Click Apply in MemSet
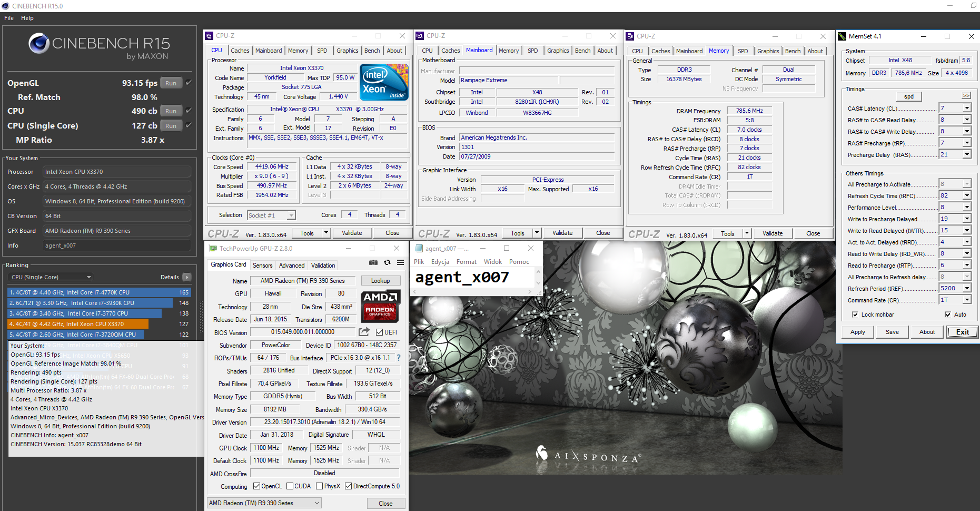 click(x=858, y=332)
